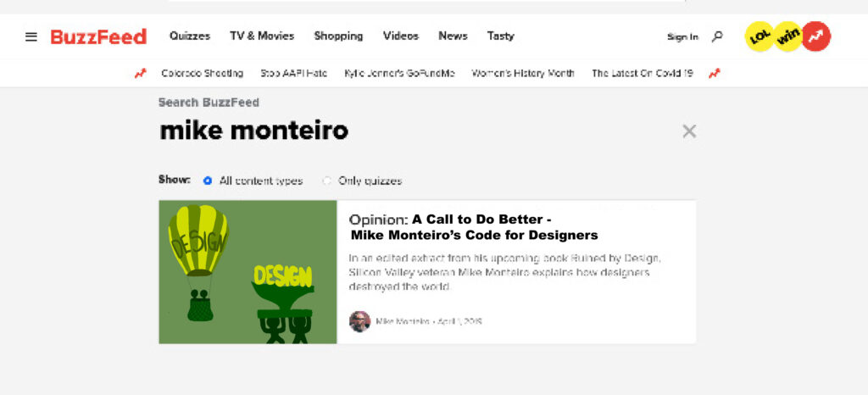Open Women's History Month link
This screenshot has height=395, width=868.
click(x=523, y=73)
